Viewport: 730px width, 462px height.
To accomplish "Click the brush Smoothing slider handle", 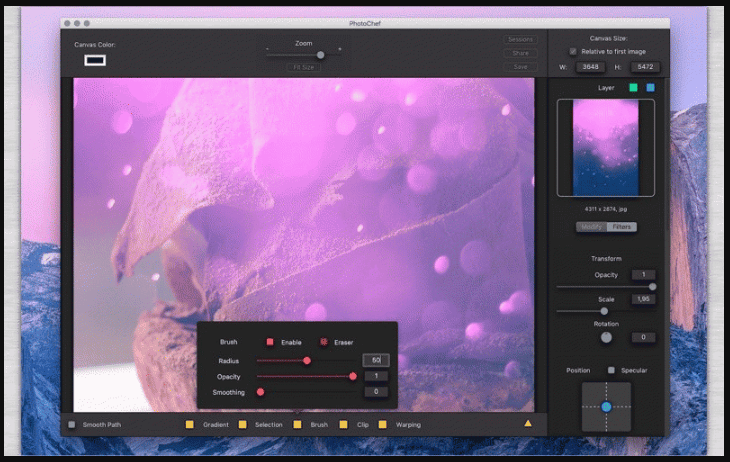I will tap(261, 392).
